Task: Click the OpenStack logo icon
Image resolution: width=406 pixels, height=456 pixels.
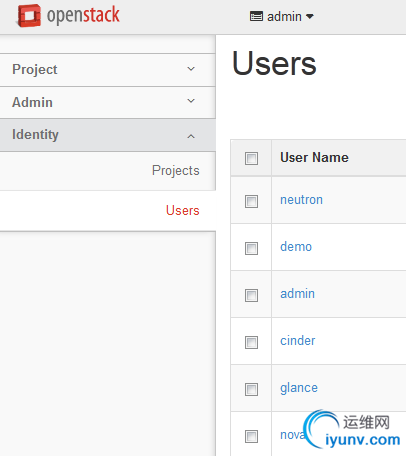Action: [x=29, y=16]
